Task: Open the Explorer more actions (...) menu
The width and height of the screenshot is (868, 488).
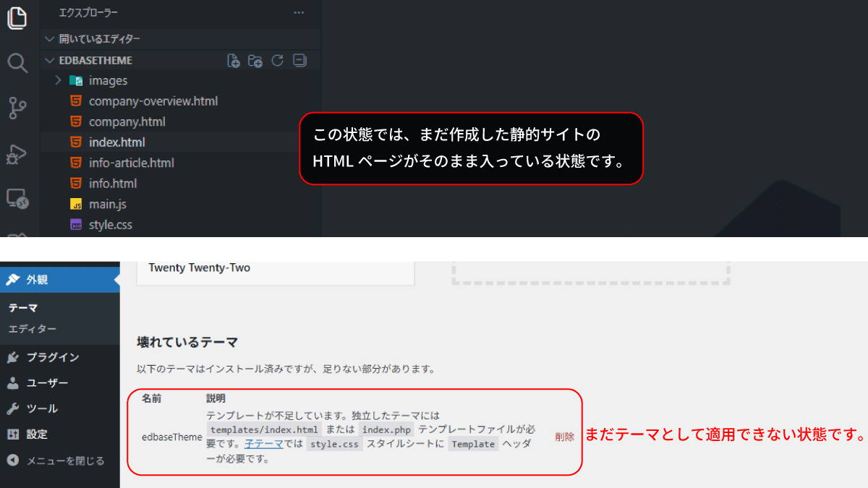Action: 299,13
